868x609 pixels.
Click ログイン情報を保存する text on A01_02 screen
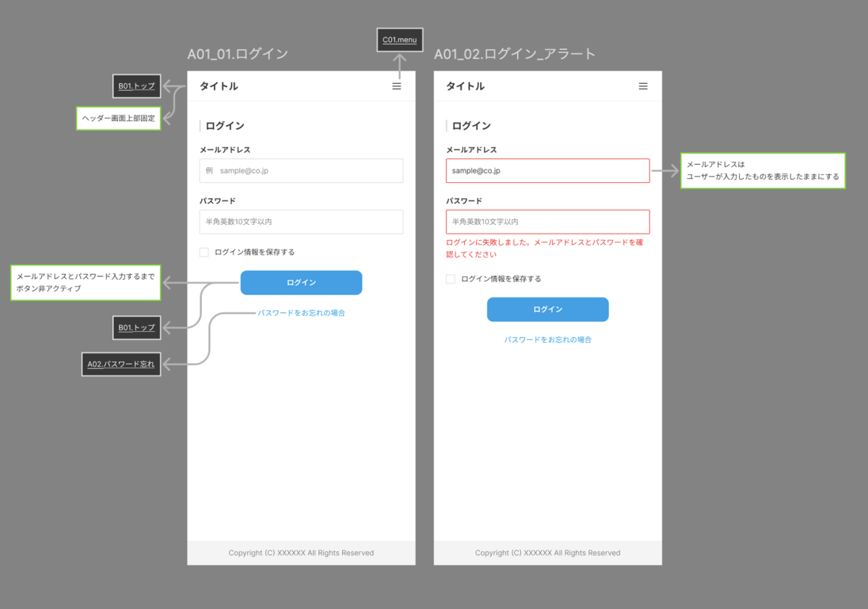[501, 279]
